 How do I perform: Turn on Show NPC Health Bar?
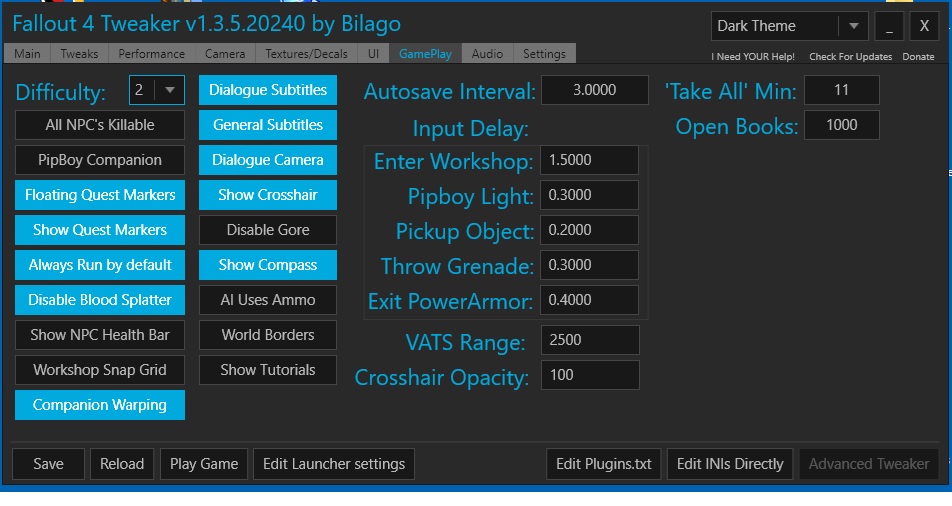click(x=100, y=335)
